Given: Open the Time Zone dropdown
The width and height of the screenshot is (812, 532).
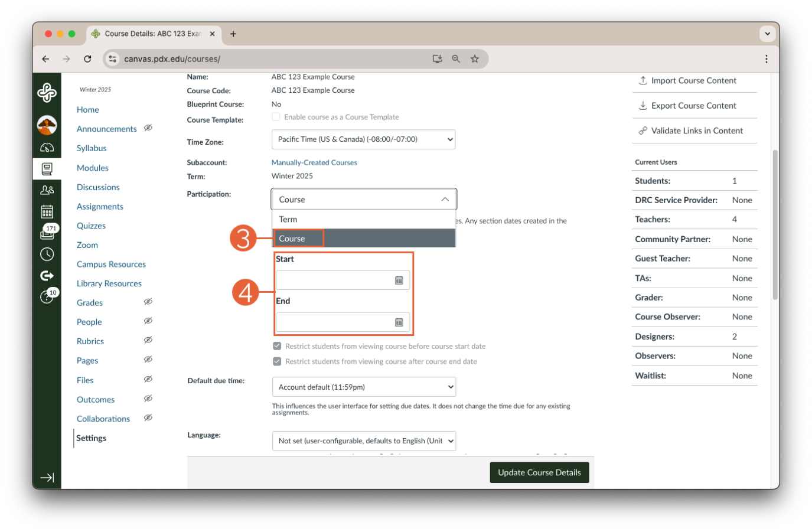Looking at the screenshot, I should pos(363,139).
